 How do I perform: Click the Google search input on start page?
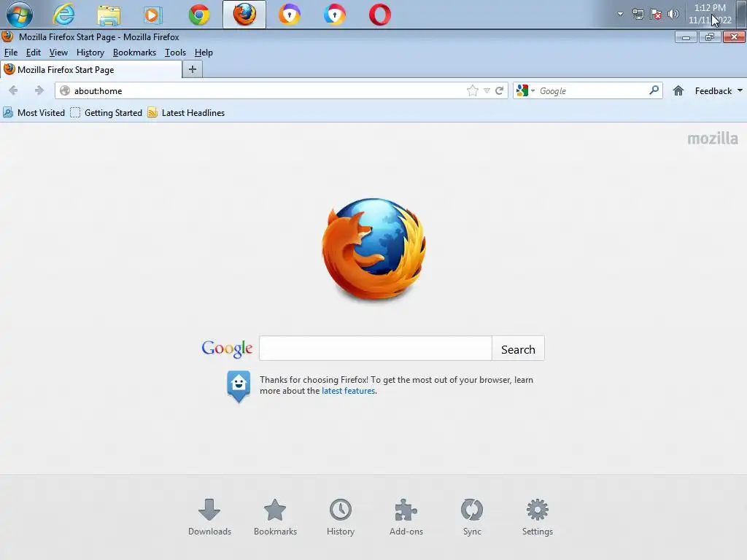[x=376, y=349]
